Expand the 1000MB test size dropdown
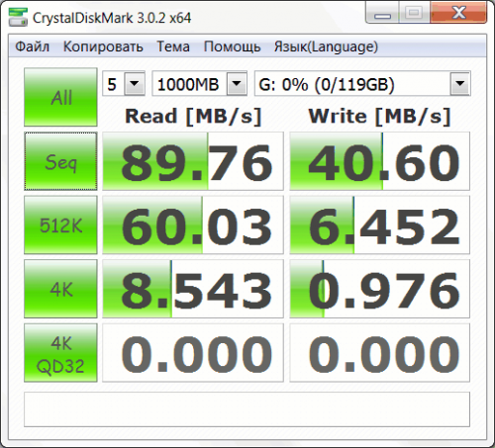 click(237, 84)
